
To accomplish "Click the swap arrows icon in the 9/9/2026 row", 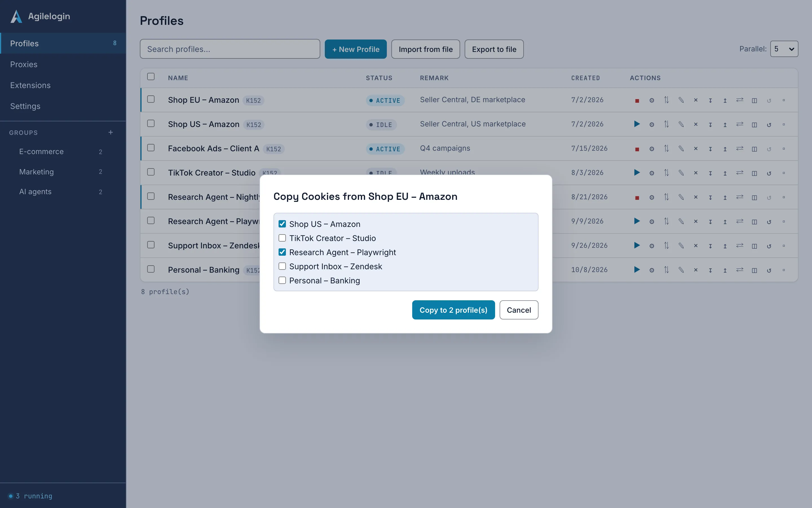I will coord(740,222).
